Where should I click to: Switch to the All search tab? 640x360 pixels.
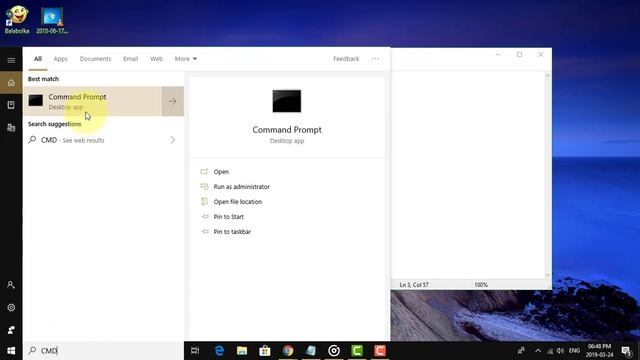click(x=38, y=59)
